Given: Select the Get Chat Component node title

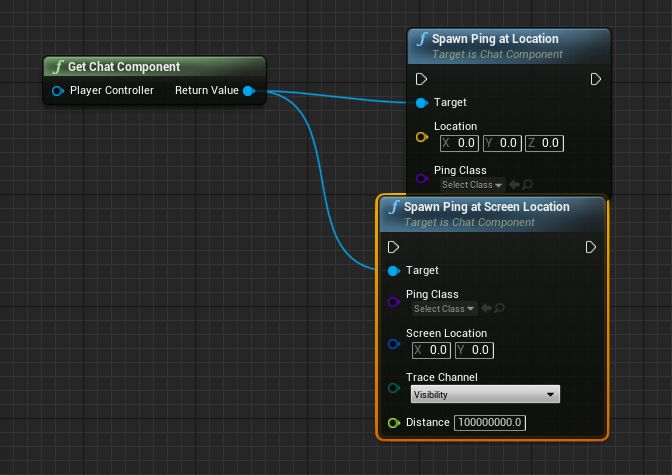Looking at the screenshot, I should click(x=124, y=67).
